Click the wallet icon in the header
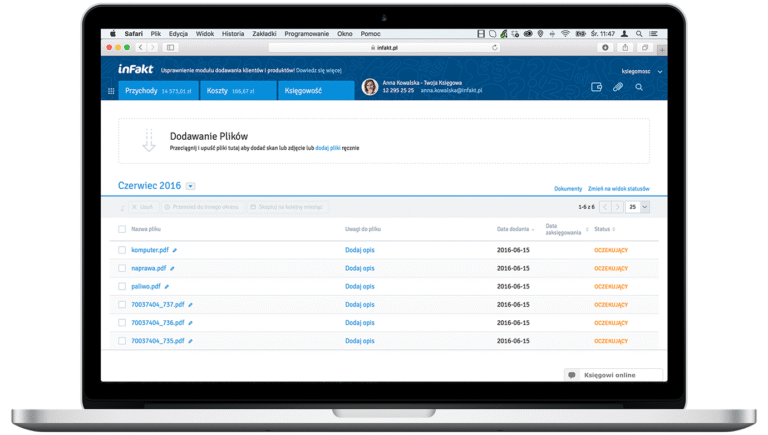Screen dimensions: 768x435 [x=597, y=87]
